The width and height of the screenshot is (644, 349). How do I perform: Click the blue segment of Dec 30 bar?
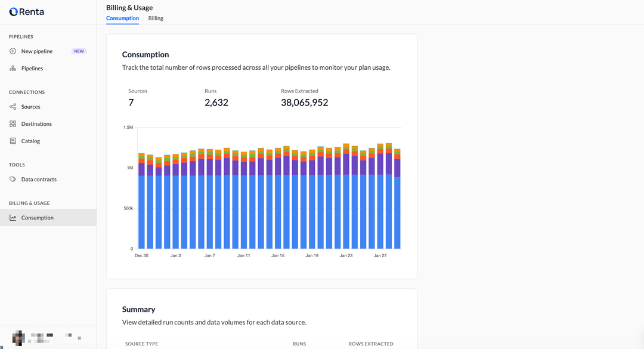pos(142,212)
